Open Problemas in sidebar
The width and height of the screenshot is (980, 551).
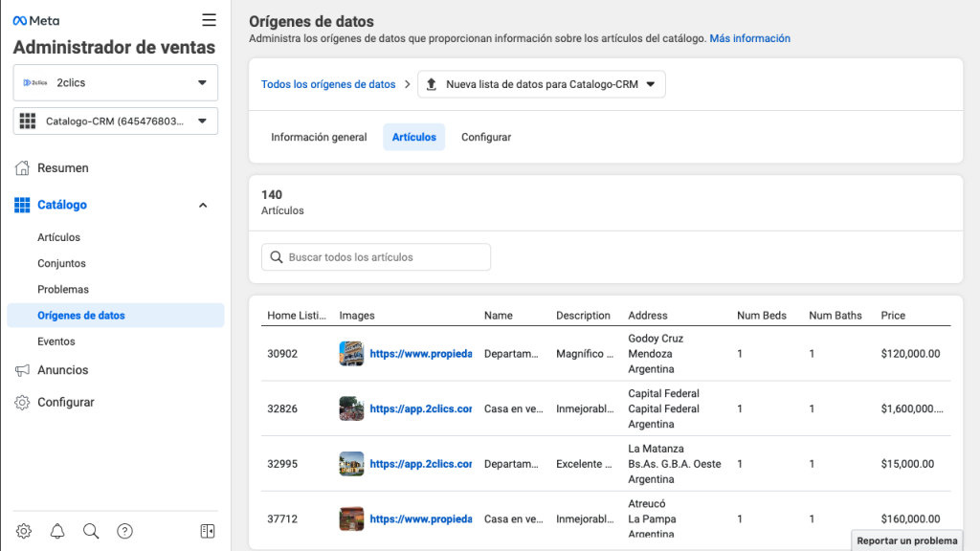[63, 289]
